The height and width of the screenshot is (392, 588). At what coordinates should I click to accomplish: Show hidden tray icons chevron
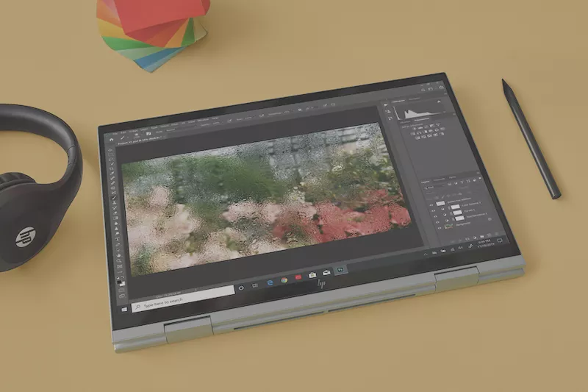pyautogui.click(x=426, y=254)
